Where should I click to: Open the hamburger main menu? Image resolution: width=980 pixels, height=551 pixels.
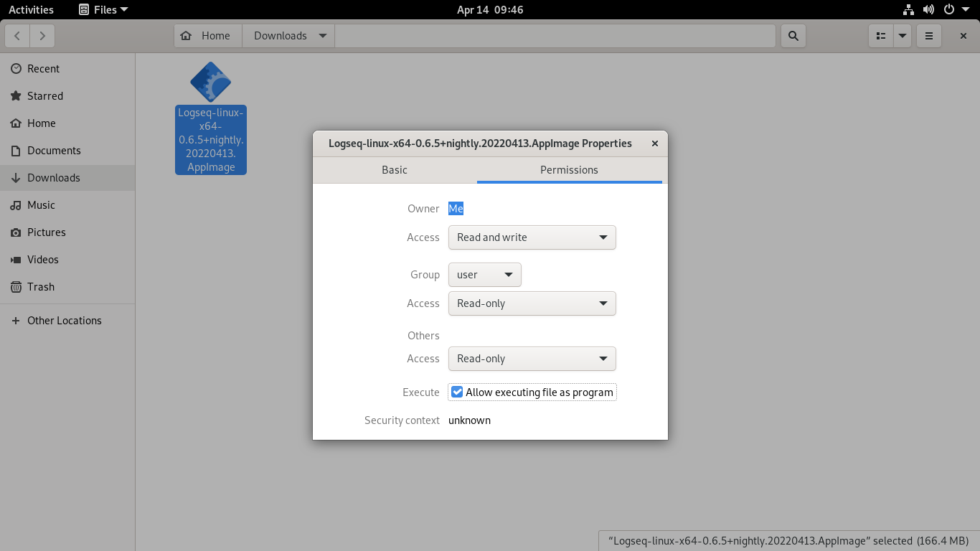click(x=929, y=36)
